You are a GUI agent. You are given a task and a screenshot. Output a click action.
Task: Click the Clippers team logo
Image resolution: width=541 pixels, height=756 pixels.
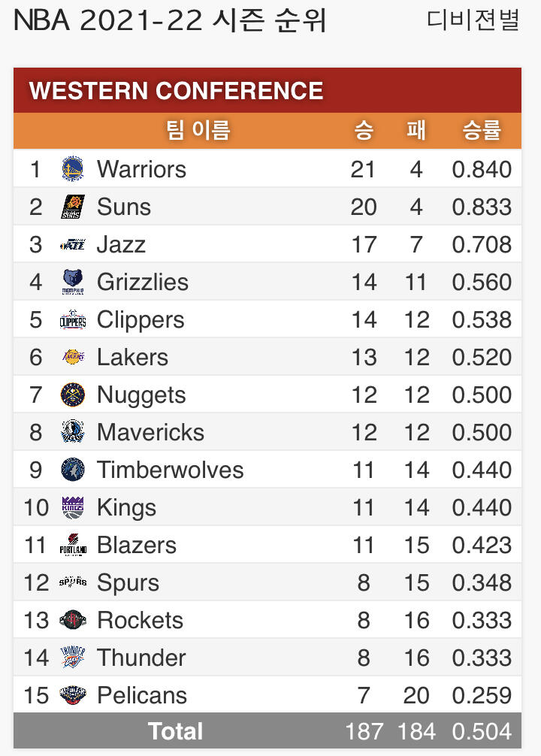coord(73,320)
